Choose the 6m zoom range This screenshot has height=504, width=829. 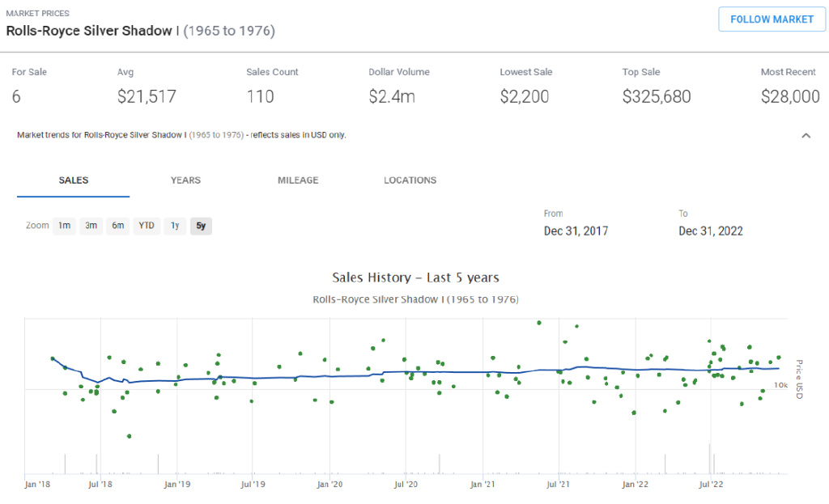coord(118,226)
